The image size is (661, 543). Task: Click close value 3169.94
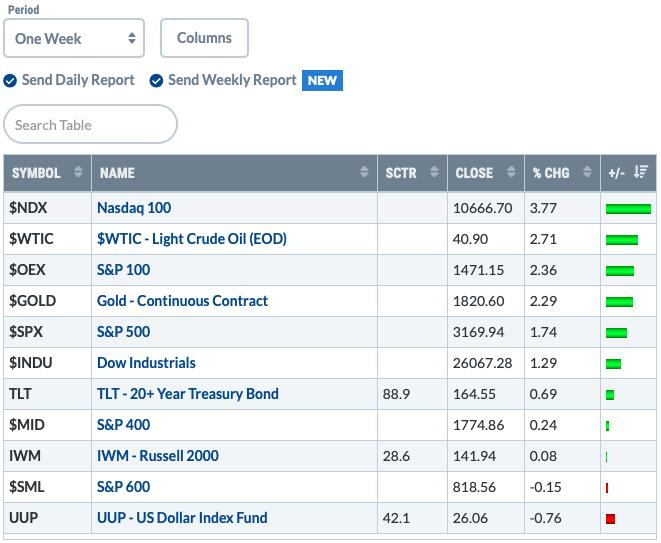point(478,332)
